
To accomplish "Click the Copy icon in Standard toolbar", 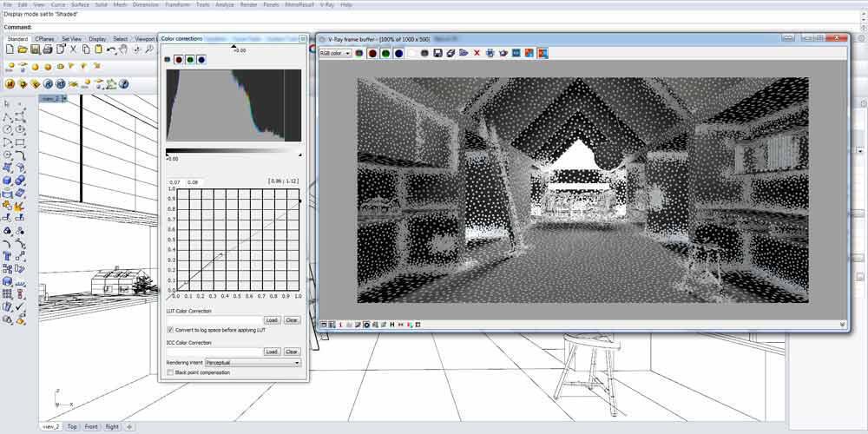I will (x=86, y=49).
